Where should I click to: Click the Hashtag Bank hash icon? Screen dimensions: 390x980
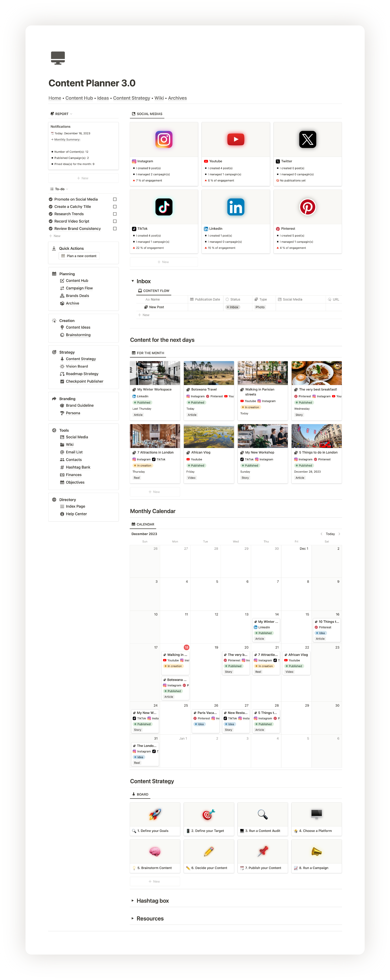pyautogui.click(x=62, y=467)
